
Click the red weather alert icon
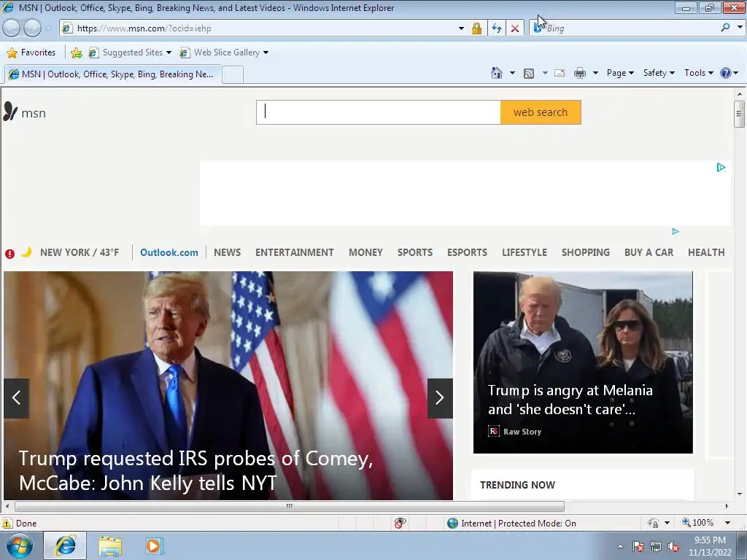(x=9, y=254)
